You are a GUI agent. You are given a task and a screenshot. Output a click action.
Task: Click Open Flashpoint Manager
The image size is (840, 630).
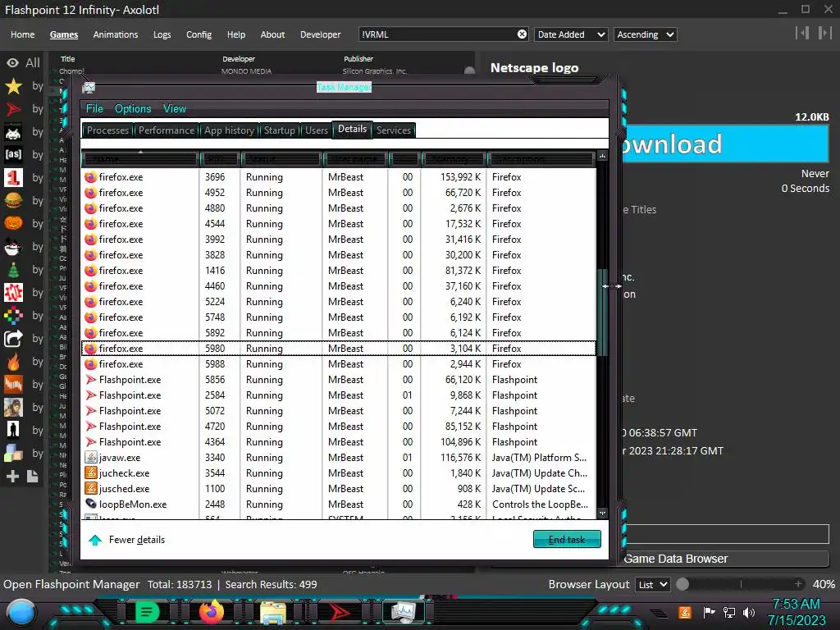point(71,584)
